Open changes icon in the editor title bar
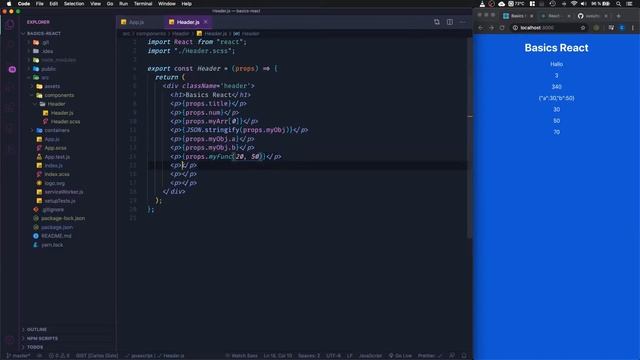 437,22
